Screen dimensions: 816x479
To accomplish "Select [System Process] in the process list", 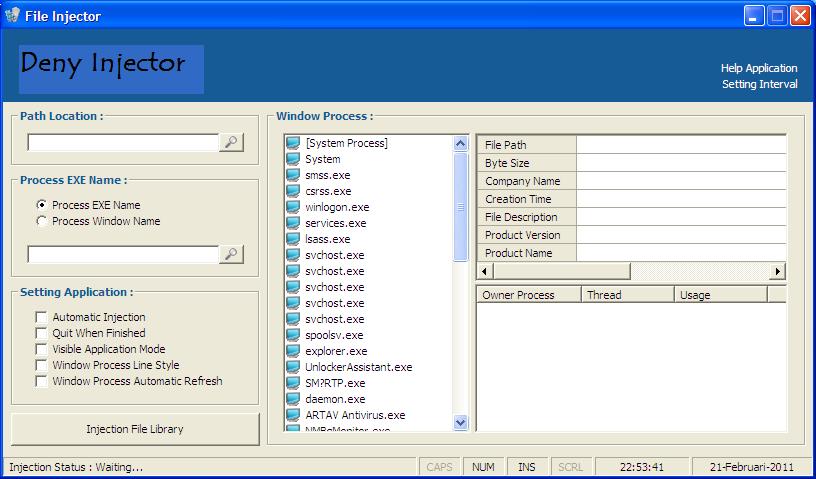I will pos(346,143).
